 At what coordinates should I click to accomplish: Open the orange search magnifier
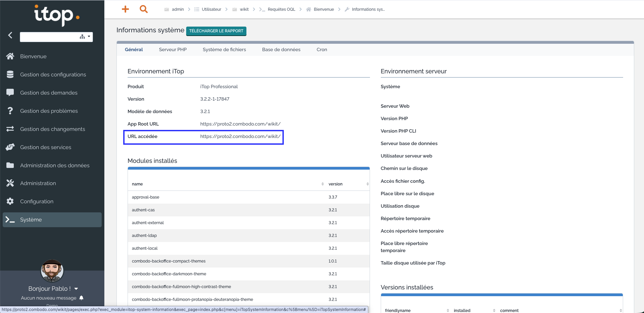144,9
